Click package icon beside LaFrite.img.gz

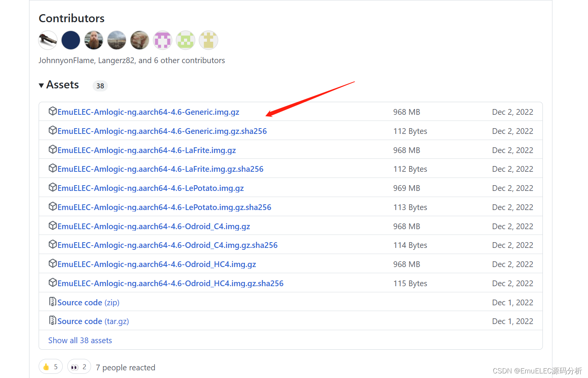53,149
